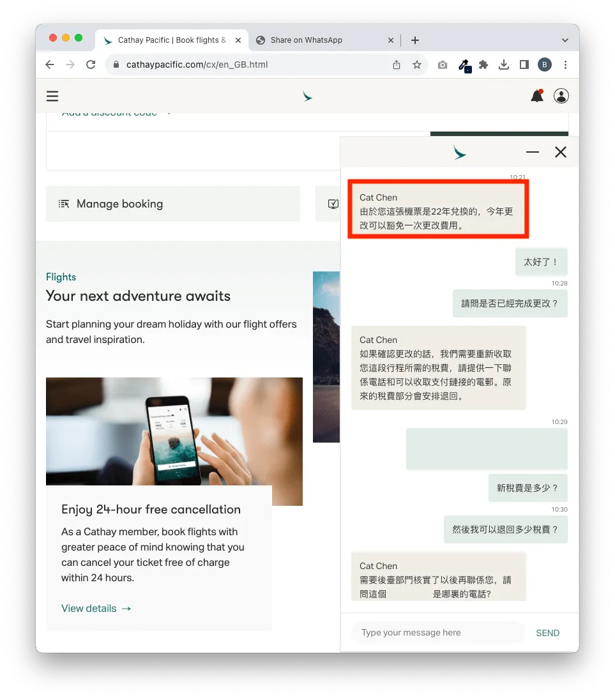The height and width of the screenshot is (700, 615).
Task: Click the macOS yellow minimize button
Action: pos(66,38)
